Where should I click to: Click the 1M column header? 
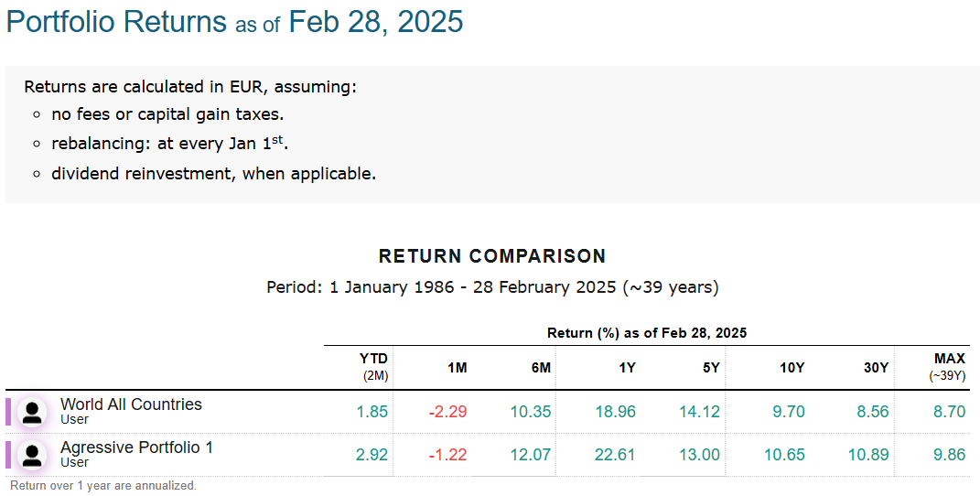tap(457, 367)
